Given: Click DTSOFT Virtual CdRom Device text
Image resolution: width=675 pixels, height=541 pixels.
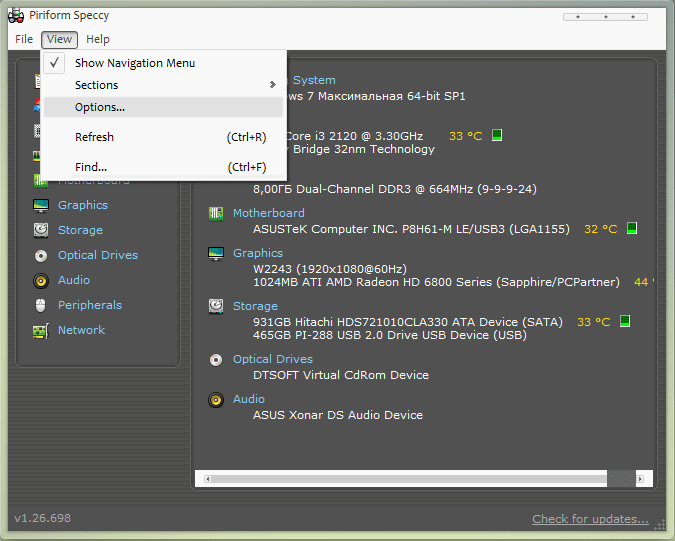Looking at the screenshot, I should tap(341, 375).
